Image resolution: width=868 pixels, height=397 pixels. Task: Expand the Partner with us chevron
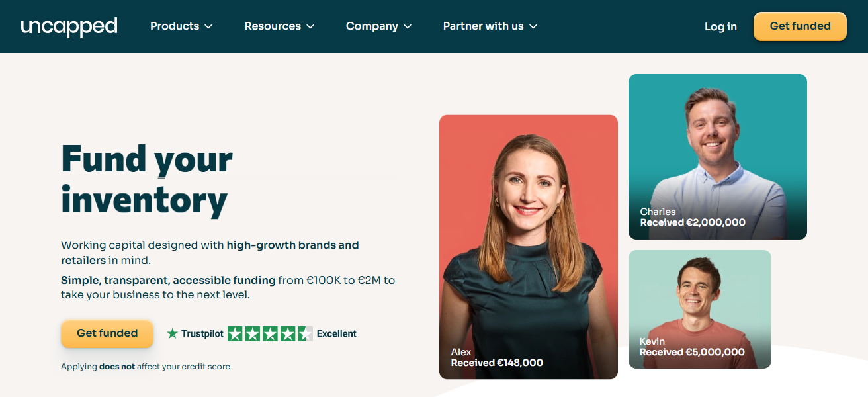(533, 26)
